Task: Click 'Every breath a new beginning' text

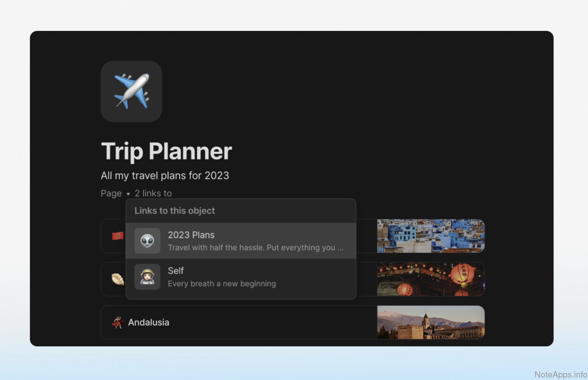Action: [222, 284]
